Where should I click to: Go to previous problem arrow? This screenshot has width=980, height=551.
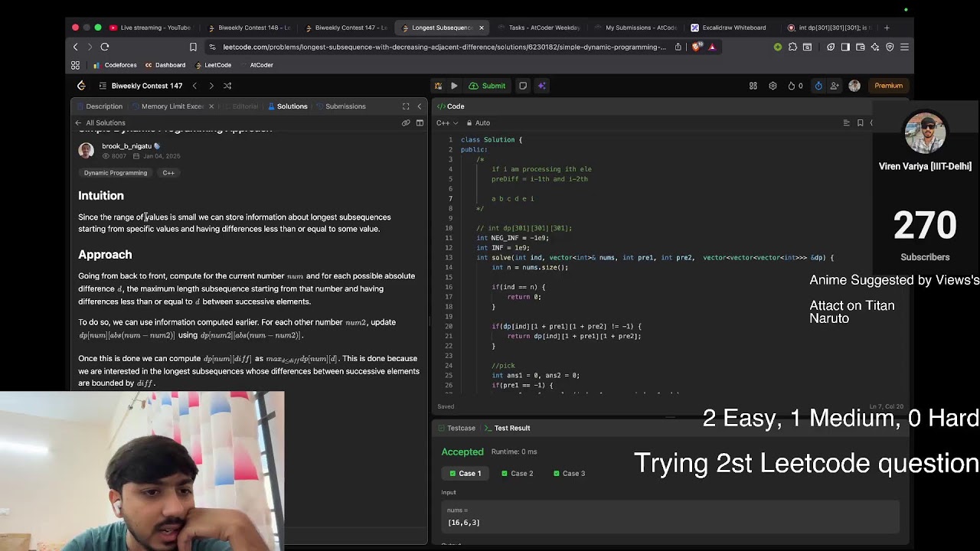pyautogui.click(x=194, y=86)
